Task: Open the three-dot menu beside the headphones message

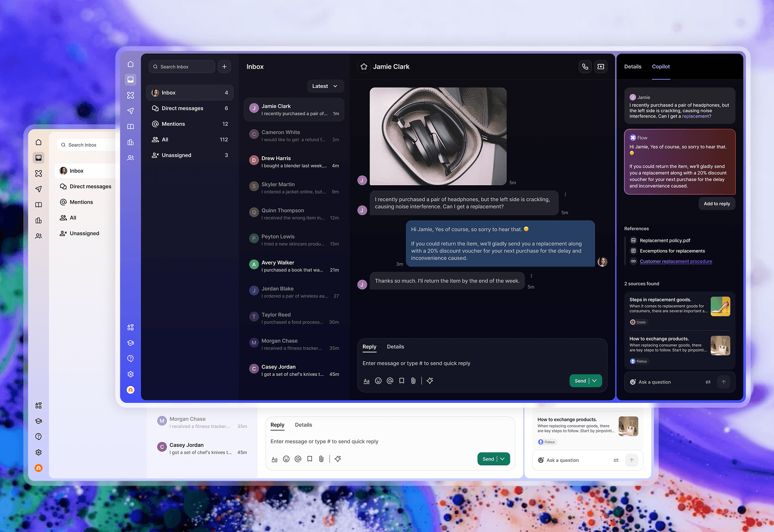Action: coord(565,194)
